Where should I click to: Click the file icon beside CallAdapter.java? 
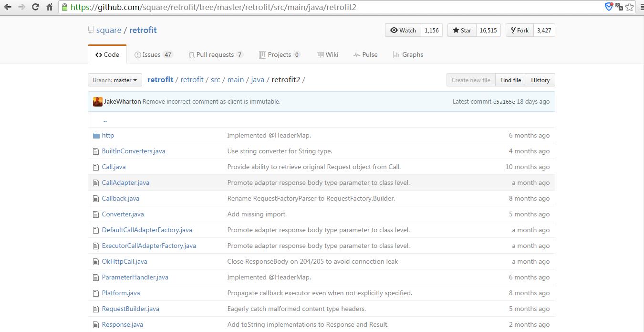pos(96,183)
